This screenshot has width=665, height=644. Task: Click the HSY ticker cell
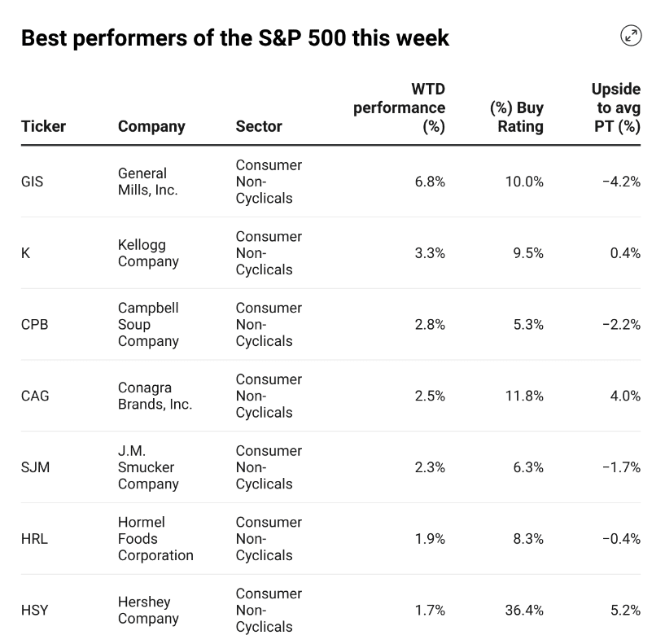point(34,610)
